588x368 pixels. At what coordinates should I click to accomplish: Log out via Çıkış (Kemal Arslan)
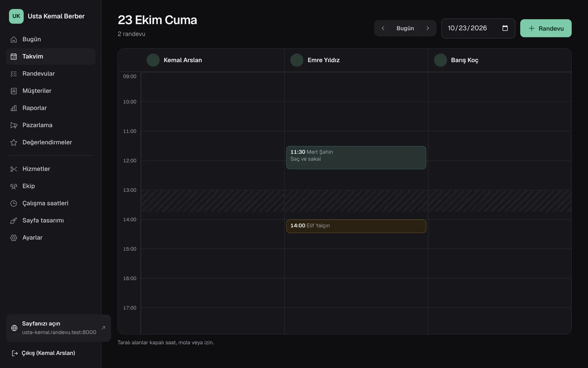pos(48,353)
